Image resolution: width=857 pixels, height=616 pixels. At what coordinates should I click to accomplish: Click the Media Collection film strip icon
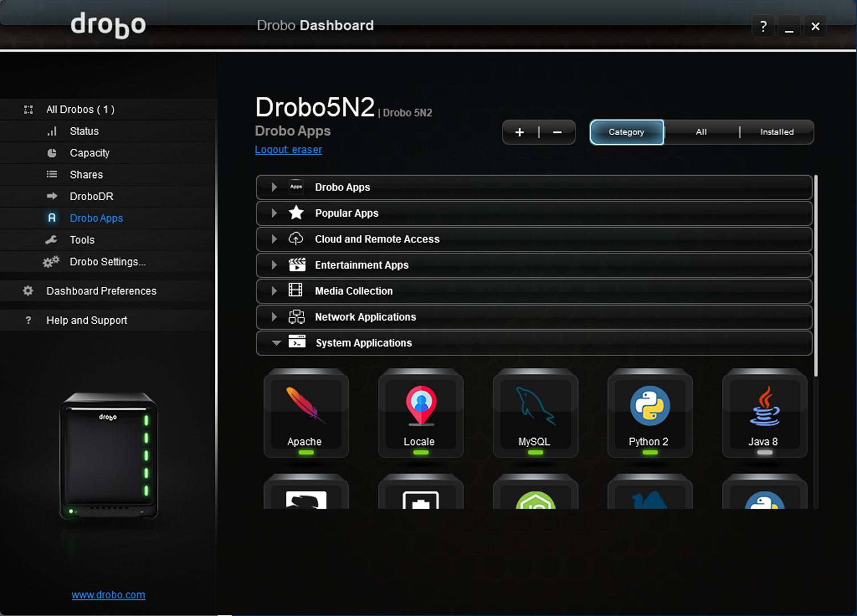tap(295, 290)
